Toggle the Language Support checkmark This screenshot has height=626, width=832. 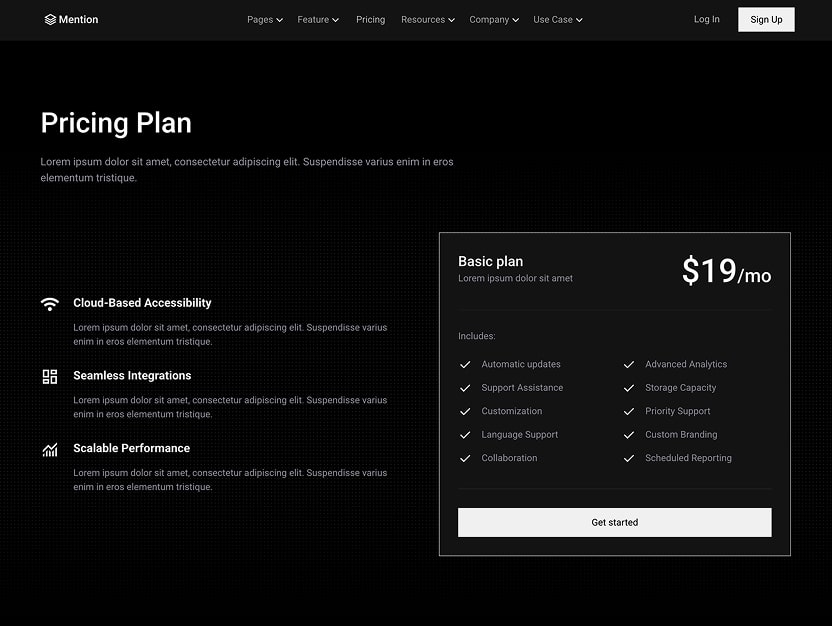click(465, 434)
